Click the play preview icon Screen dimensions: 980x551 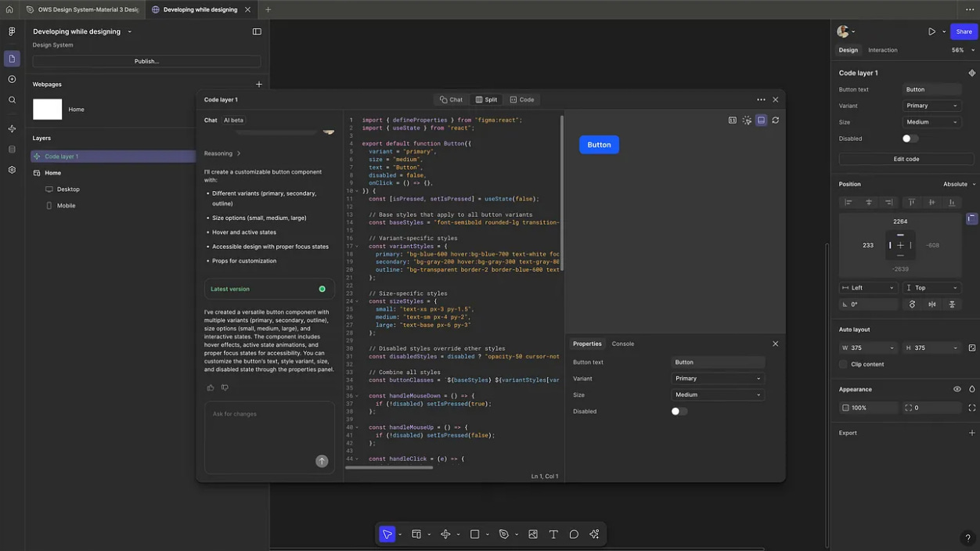(x=931, y=32)
